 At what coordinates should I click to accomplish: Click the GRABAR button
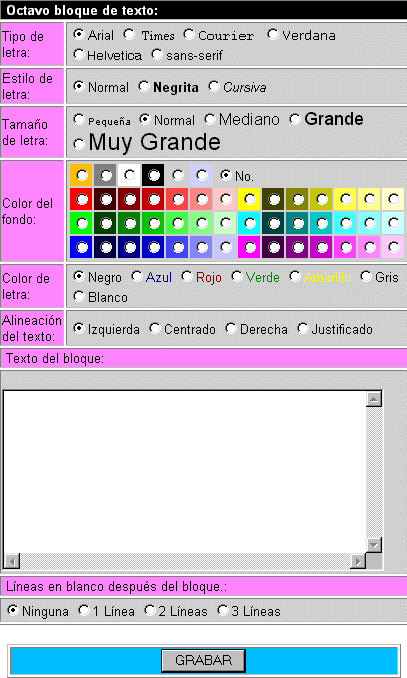pos(203,660)
